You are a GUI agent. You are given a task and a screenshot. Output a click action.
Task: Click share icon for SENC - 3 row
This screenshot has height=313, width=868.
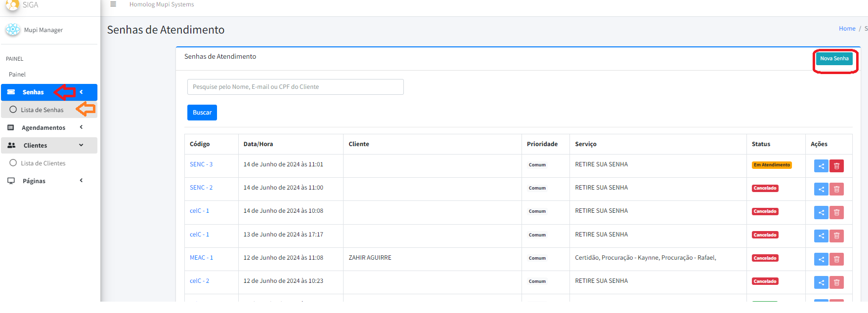click(x=821, y=166)
